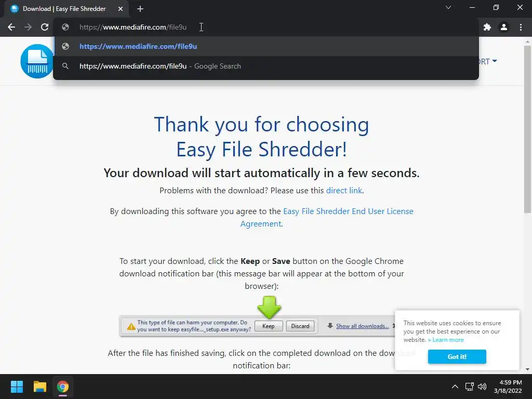The height and width of the screenshot is (399, 532).
Task: Open the Chrome profile avatar menu
Action: (x=504, y=27)
